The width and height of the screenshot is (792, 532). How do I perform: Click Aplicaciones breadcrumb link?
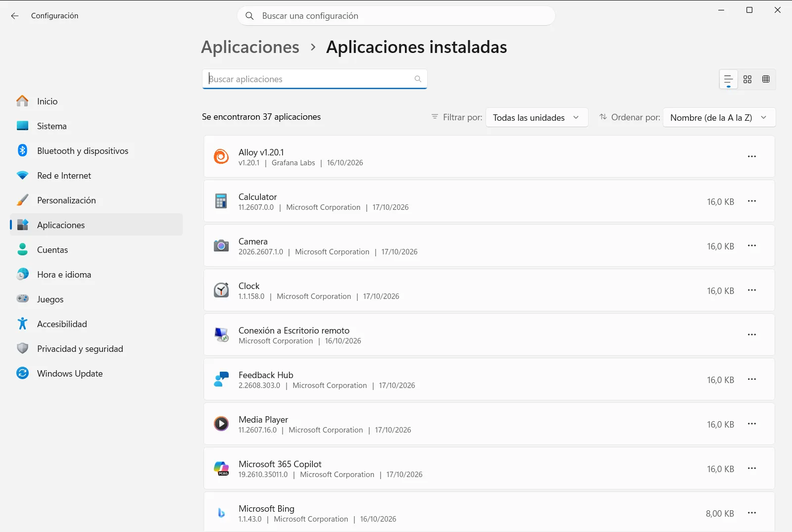click(250, 47)
